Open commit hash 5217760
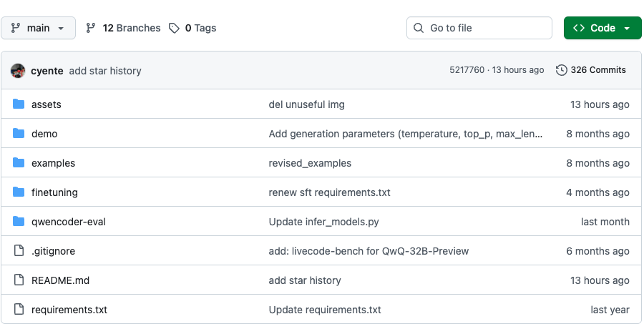The image size is (644, 329). click(467, 70)
